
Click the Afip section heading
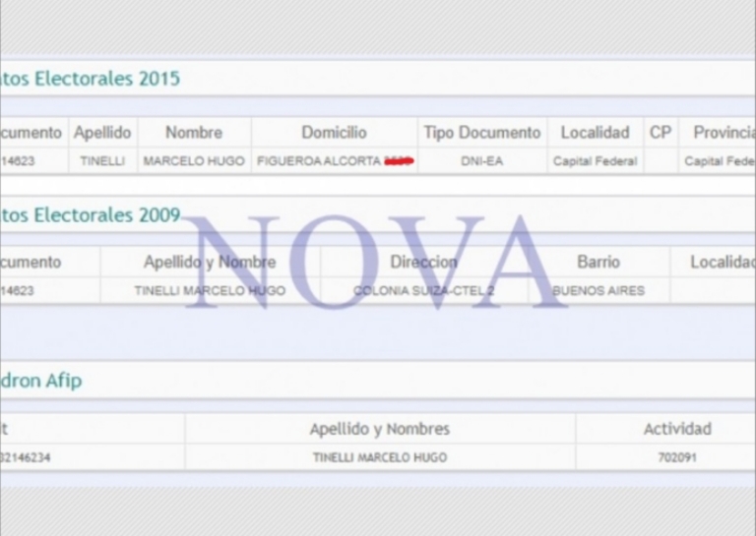click(41, 381)
